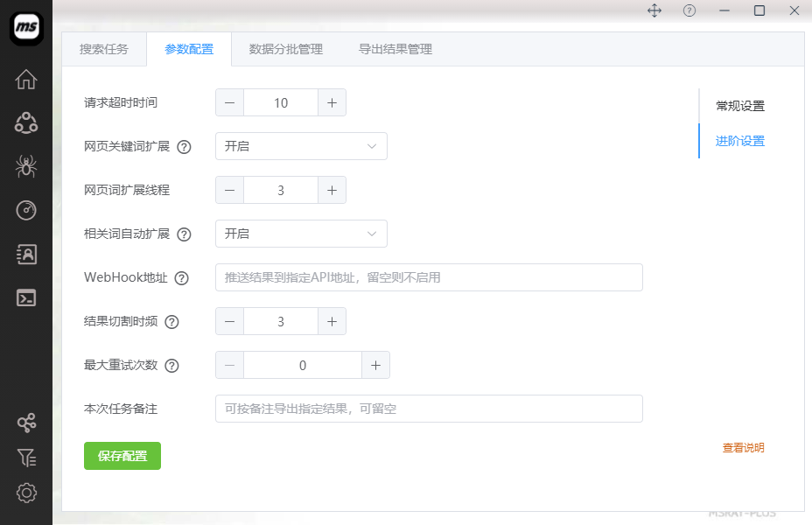Maximize the application window
This screenshot has width=812, height=525.
[x=759, y=10]
